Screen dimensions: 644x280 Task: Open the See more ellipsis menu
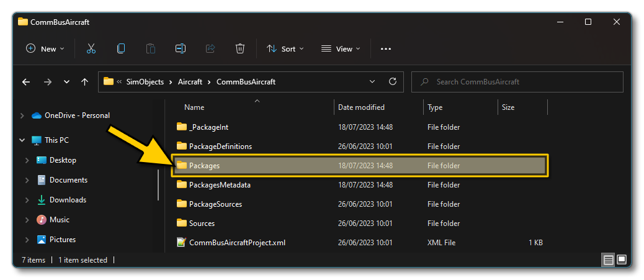pos(385,48)
